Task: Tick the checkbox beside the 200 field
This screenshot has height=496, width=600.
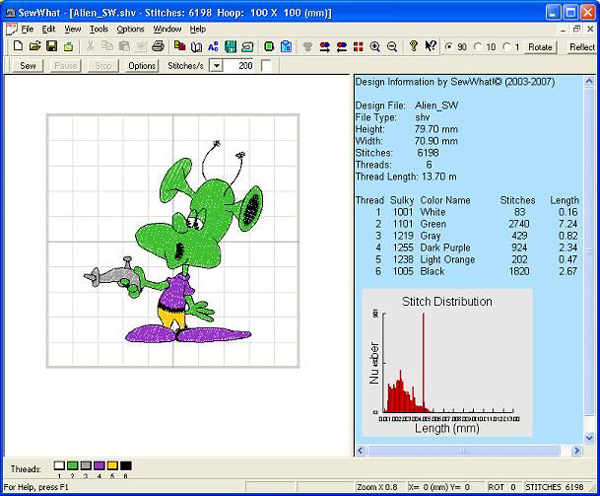Action: [x=266, y=65]
